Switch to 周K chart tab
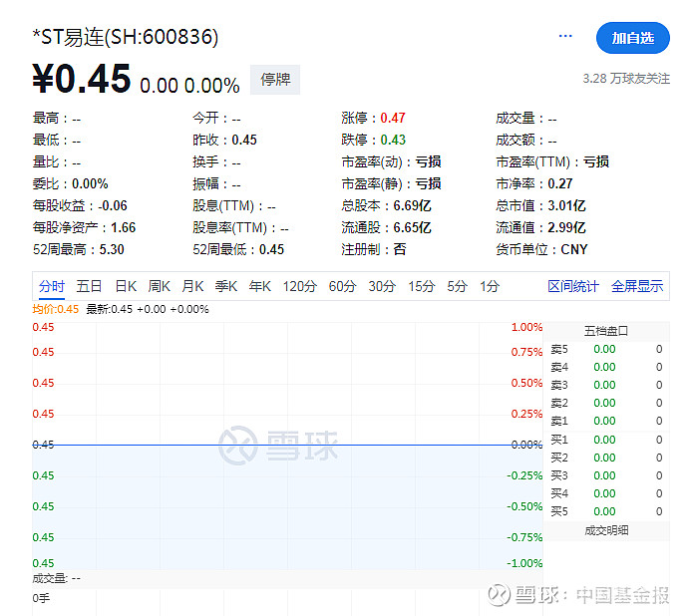This screenshot has height=616, width=689. 160,287
